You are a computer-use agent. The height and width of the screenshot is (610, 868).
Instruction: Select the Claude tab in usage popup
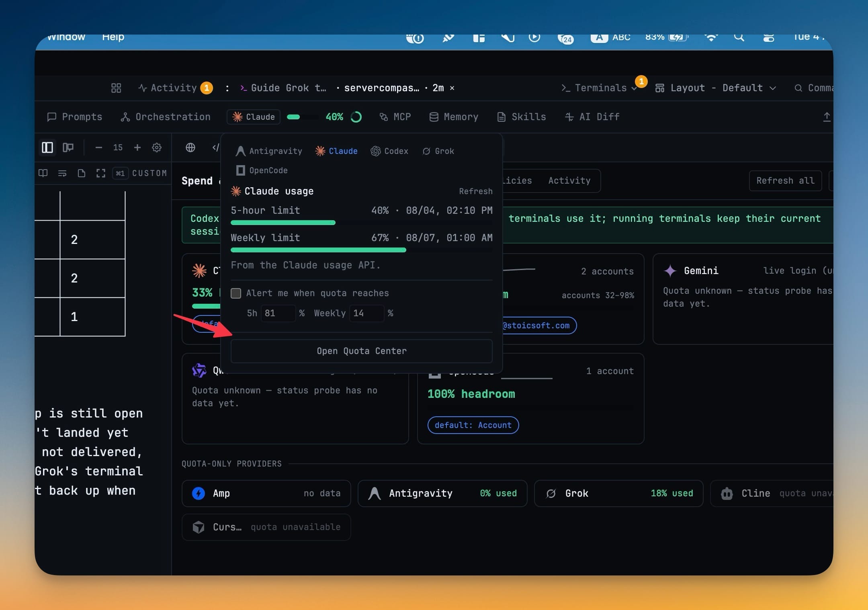click(x=336, y=151)
